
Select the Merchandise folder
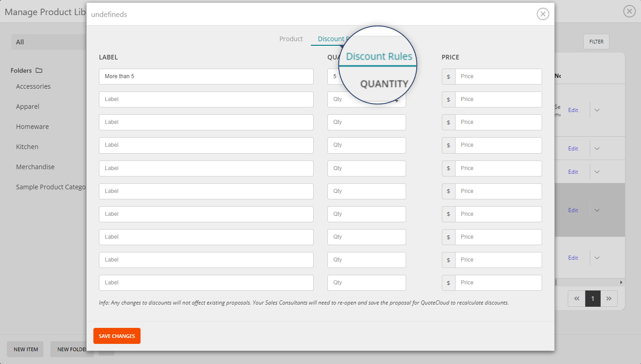35,166
